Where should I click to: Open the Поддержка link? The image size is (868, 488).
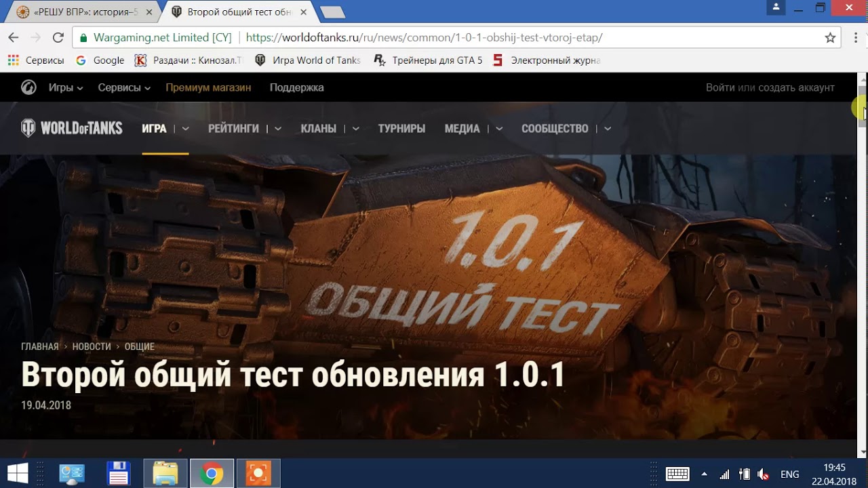click(x=296, y=87)
